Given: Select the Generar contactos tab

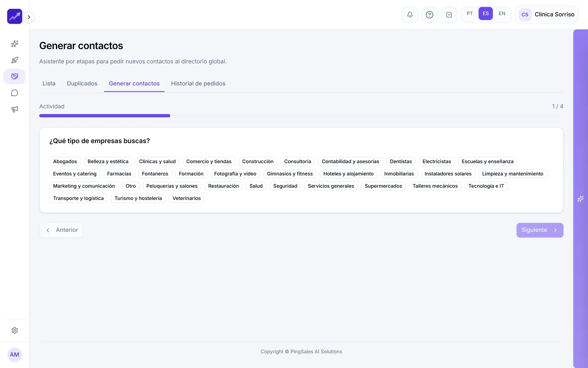Looking at the screenshot, I should 134,84.
